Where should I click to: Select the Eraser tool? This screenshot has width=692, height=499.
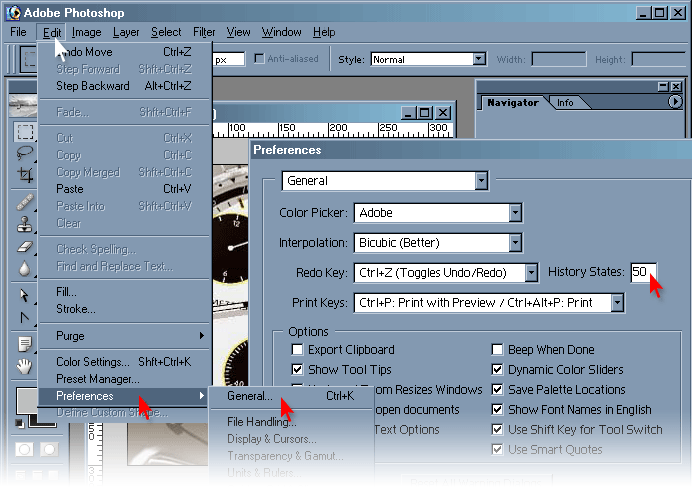click(25, 246)
